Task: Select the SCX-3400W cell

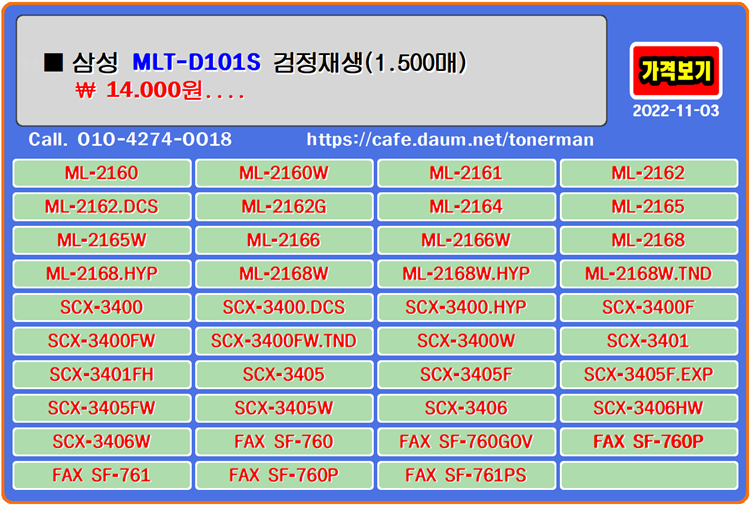Action: pos(466,341)
